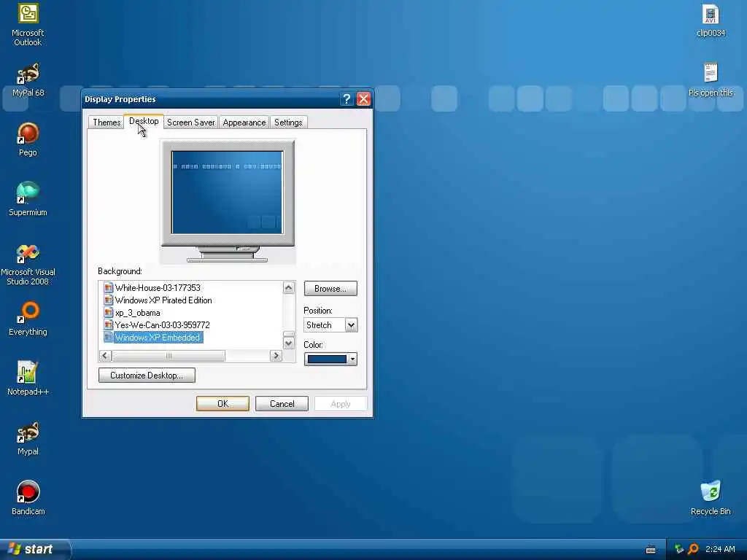Select White-House-03-177353 background

[x=158, y=287]
